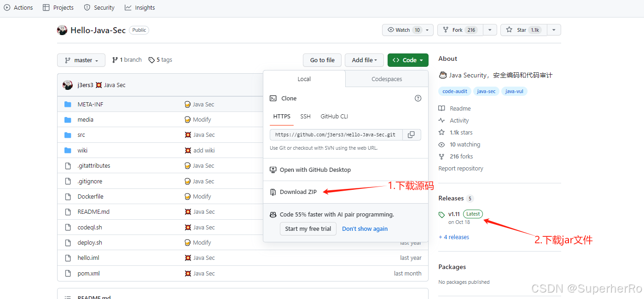
Task: View the 1 branch link
Action: point(127,60)
